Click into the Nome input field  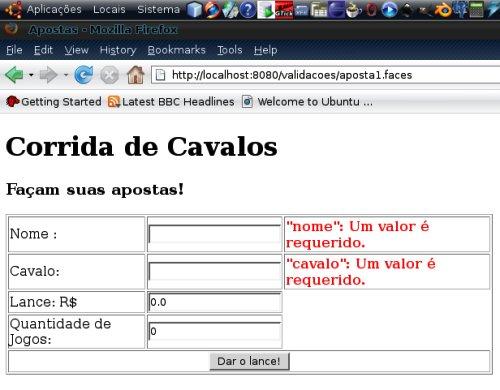coord(215,234)
